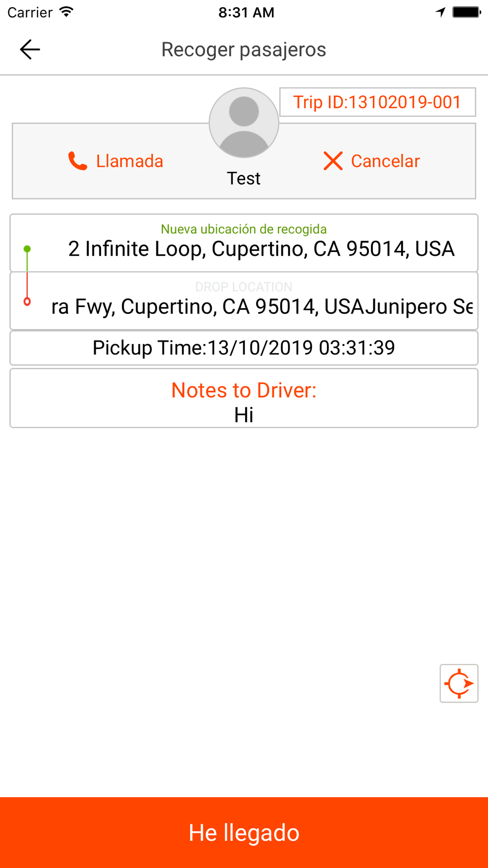Screen dimensions: 488x868
Task: Tap the Cancelar text label
Action: pyautogui.click(x=385, y=161)
